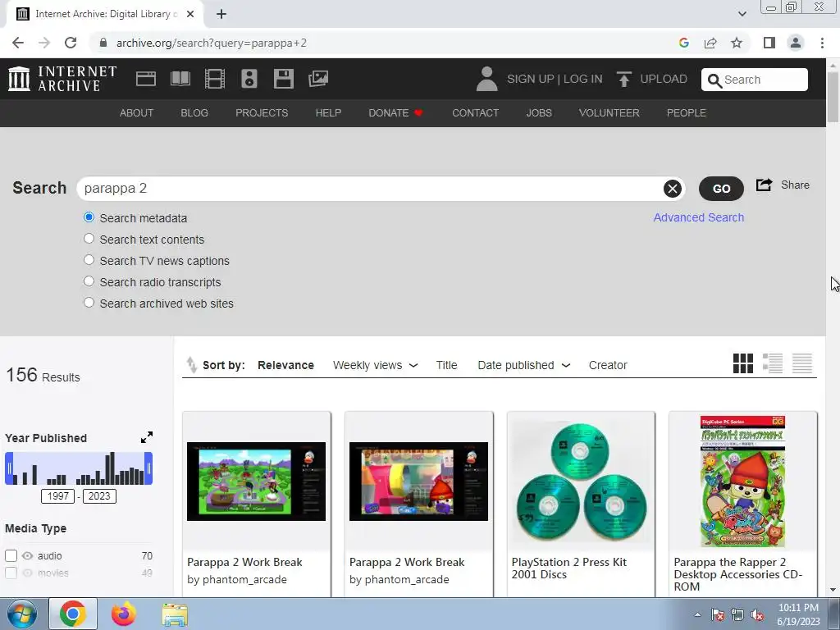Go back to previous page
Screen dimensions: 840x630
[x=18, y=43]
